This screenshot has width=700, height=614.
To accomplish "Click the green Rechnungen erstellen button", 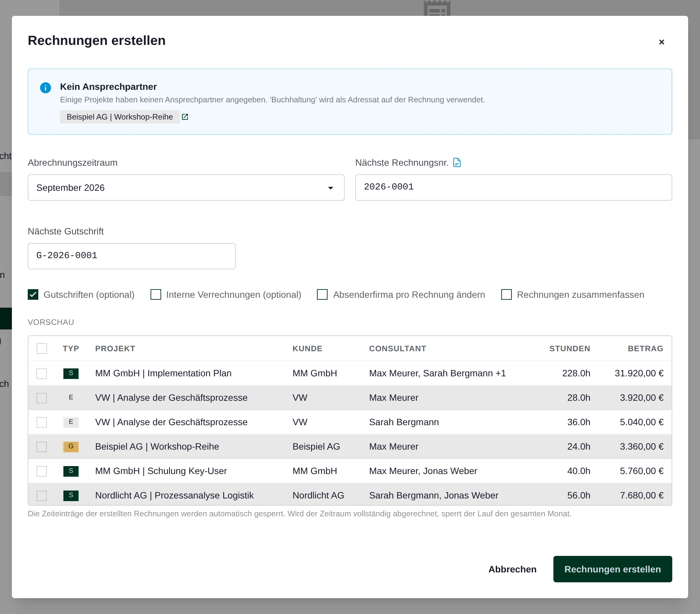I will tap(612, 569).
